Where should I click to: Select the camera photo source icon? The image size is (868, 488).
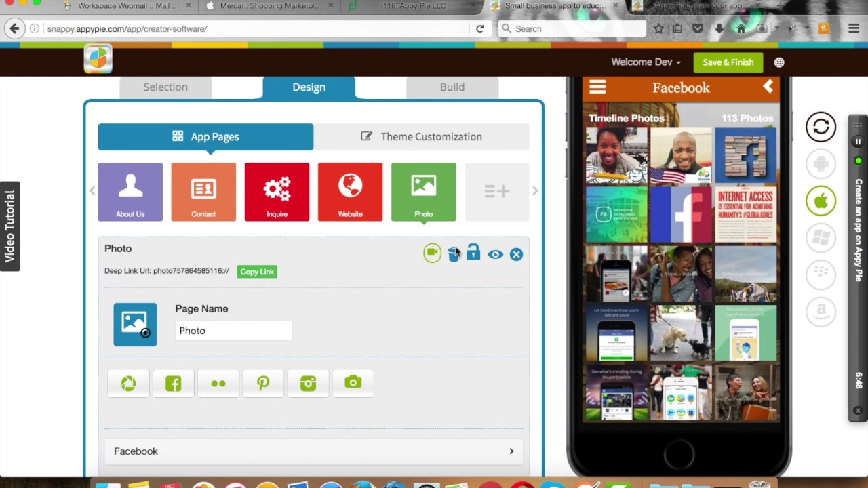pyautogui.click(x=353, y=384)
